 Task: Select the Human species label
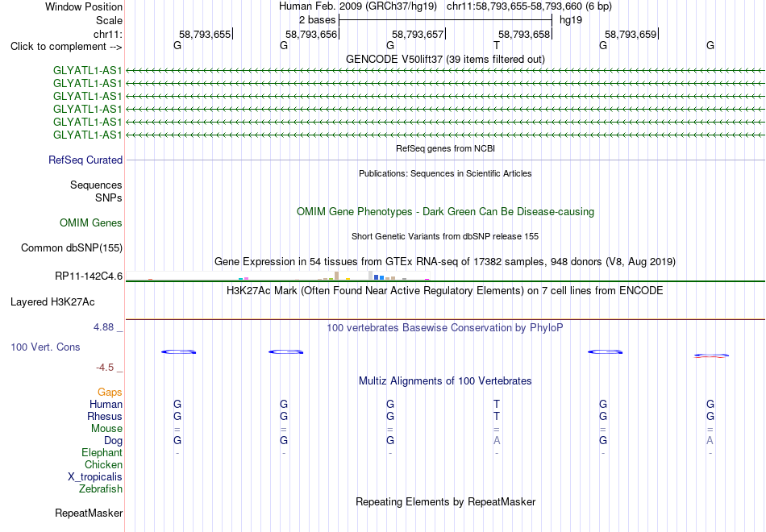[x=106, y=404]
